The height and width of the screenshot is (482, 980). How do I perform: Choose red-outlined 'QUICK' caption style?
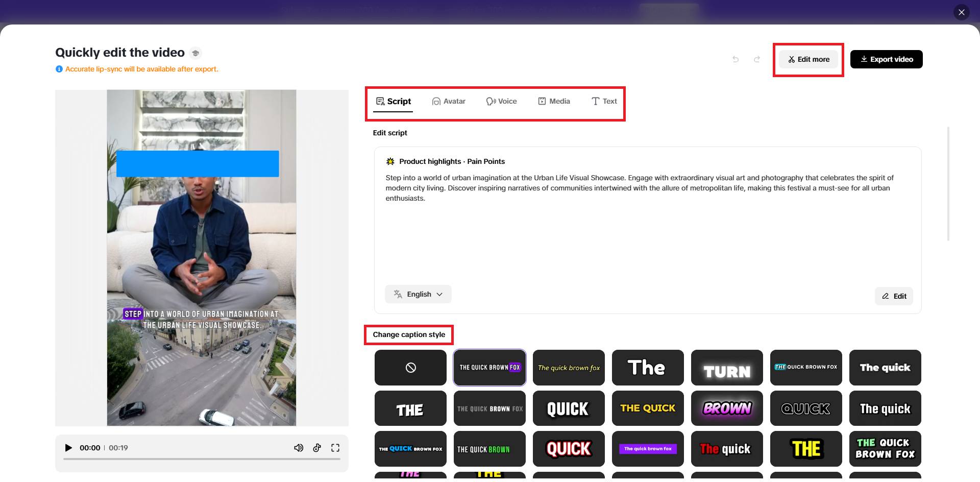569,449
